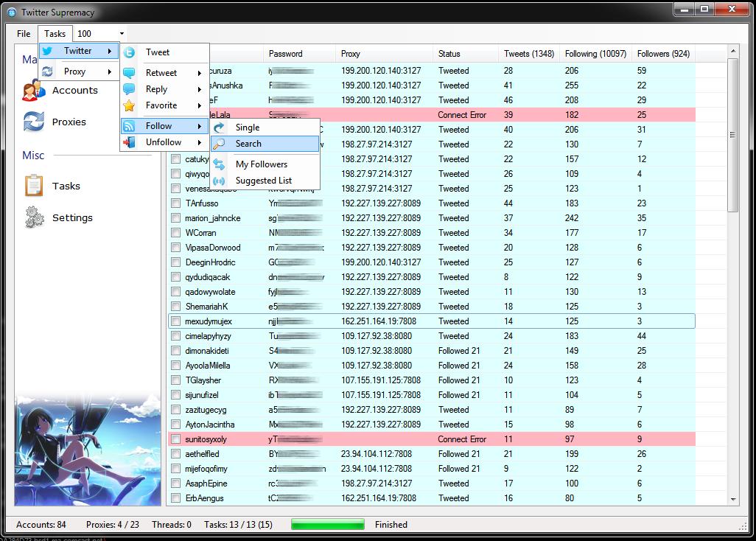The width and height of the screenshot is (756, 541).
Task: Click the Twitter Supremacy title bar icon
Action: coord(12,12)
